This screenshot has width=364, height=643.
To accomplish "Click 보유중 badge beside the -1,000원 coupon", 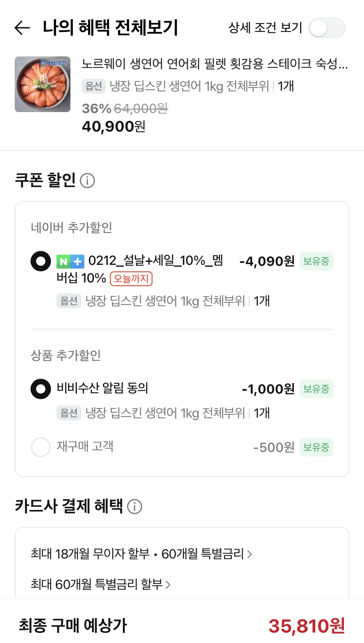I will click(x=316, y=389).
